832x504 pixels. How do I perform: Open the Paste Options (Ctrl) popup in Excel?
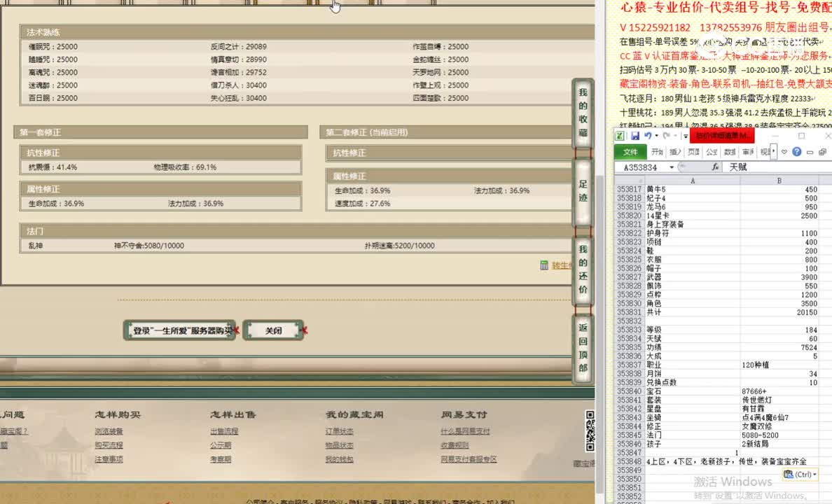tap(800, 475)
